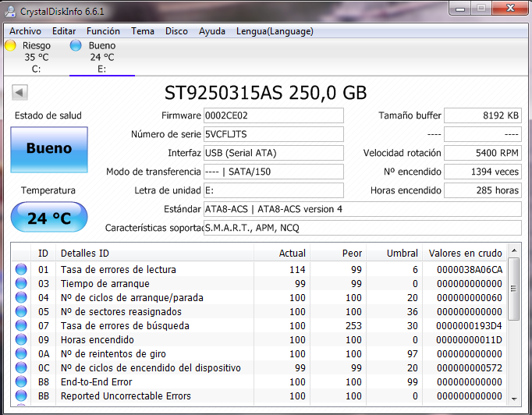
Task: Click the transfer mode field SATA/150
Action: click(274, 172)
